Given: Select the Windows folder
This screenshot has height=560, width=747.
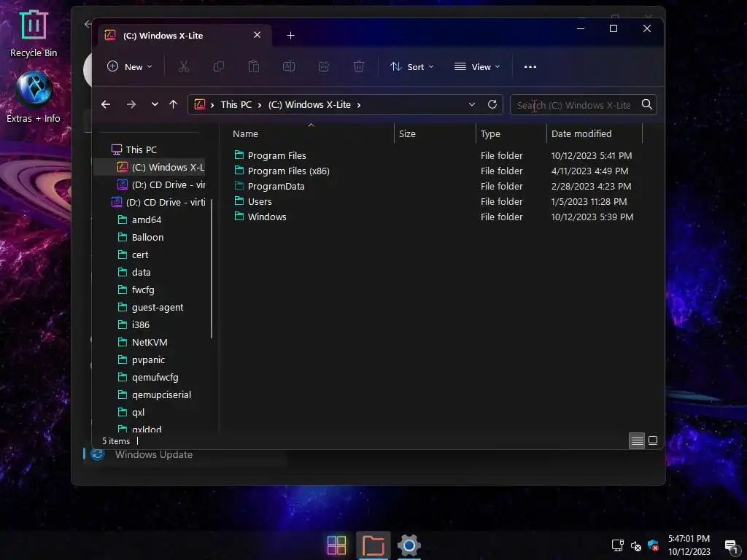Looking at the screenshot, I should (267, 217).
